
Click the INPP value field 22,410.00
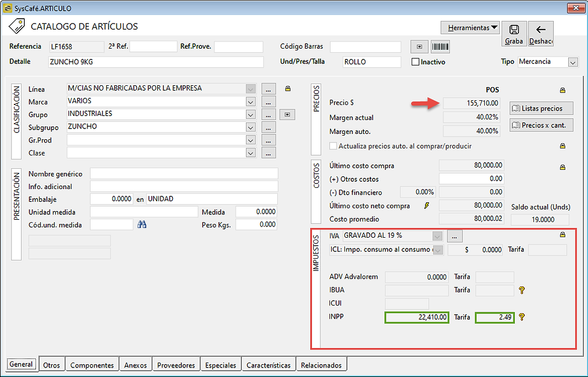pos(417,318)
